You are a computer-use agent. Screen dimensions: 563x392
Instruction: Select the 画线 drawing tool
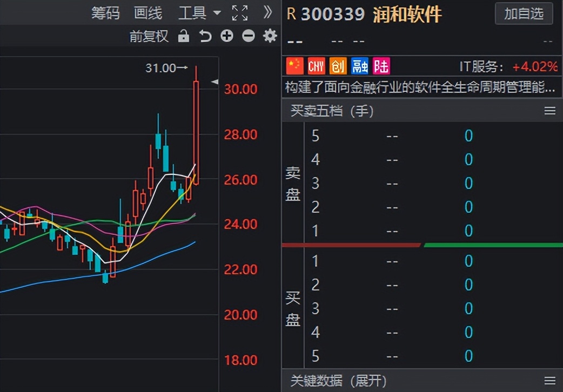(x=146, y=13)
